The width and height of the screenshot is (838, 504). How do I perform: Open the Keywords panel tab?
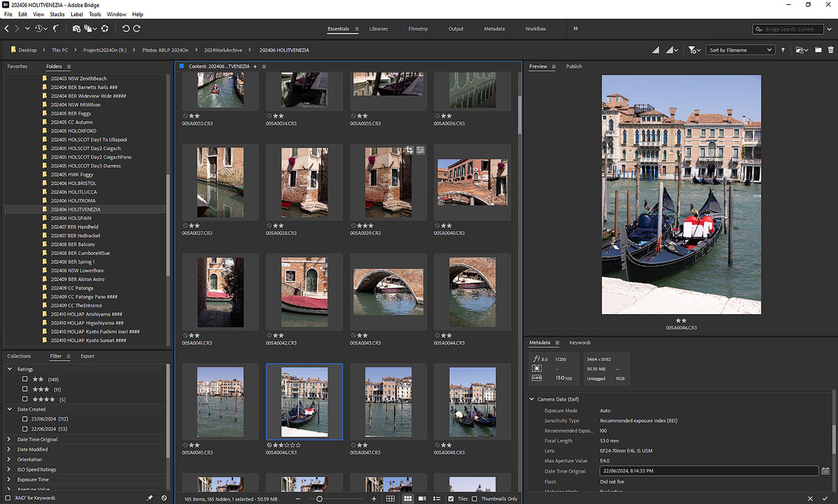(x=580, y=343)
